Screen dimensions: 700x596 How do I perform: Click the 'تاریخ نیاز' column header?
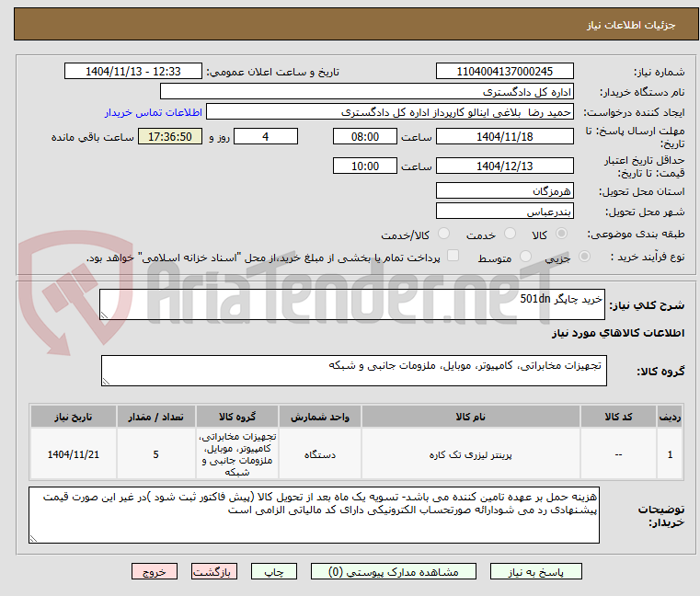(74, 417)
